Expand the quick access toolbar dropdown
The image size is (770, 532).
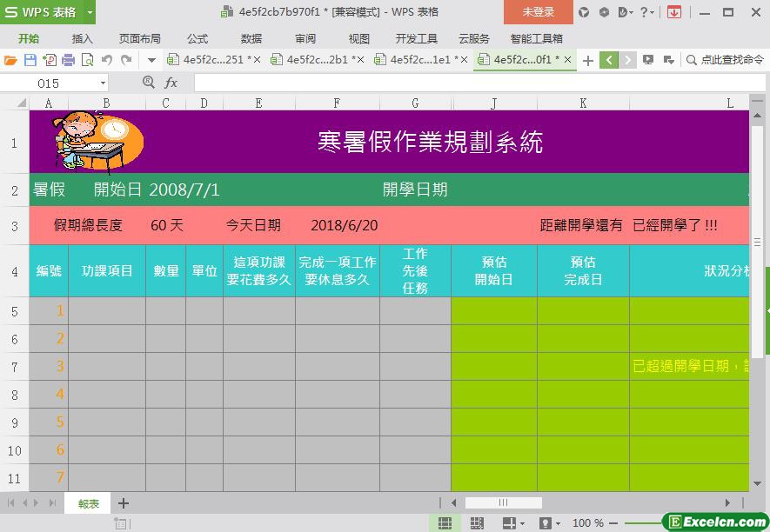(151, 60)
